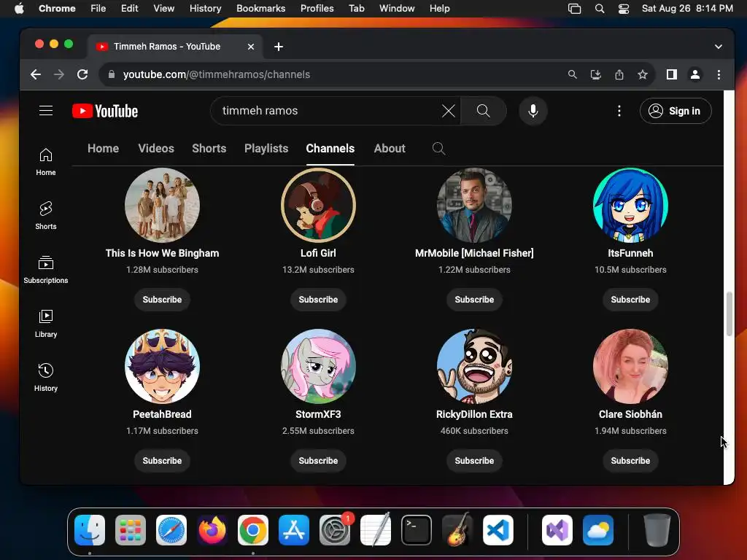This screenshot has width=747, height=560.
Task: Switch to the Videos tab
Action: click(156, 149)
